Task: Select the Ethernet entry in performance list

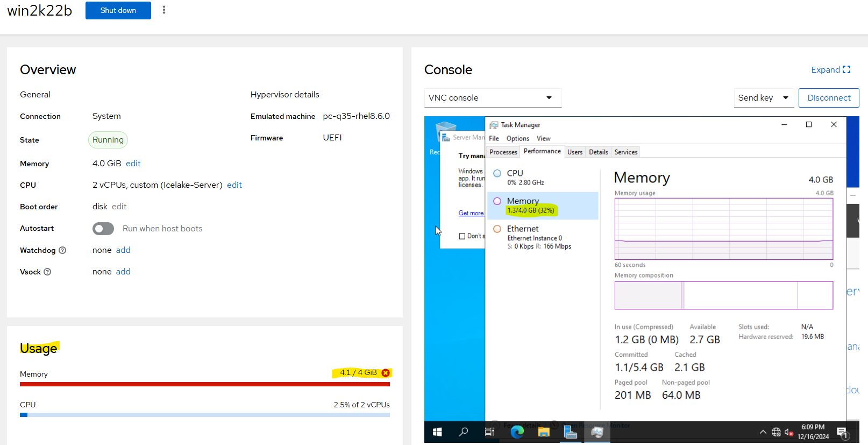Action: [x=543, y=237]
